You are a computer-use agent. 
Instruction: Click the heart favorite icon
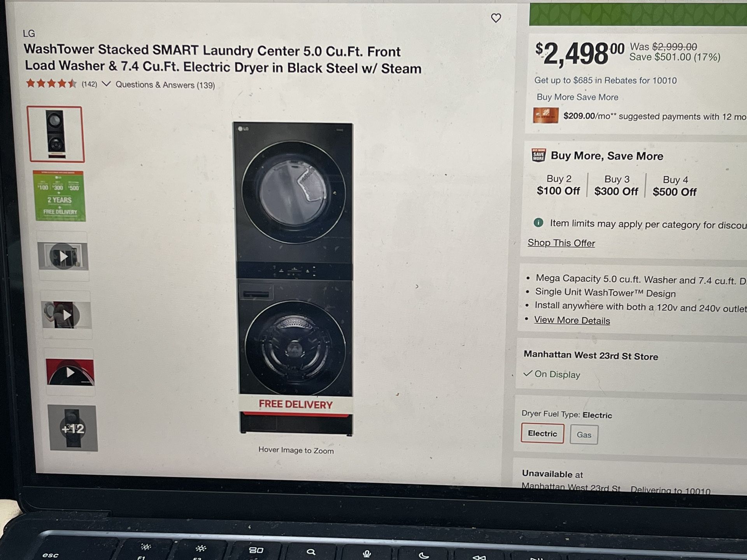[x=496, y=18]
